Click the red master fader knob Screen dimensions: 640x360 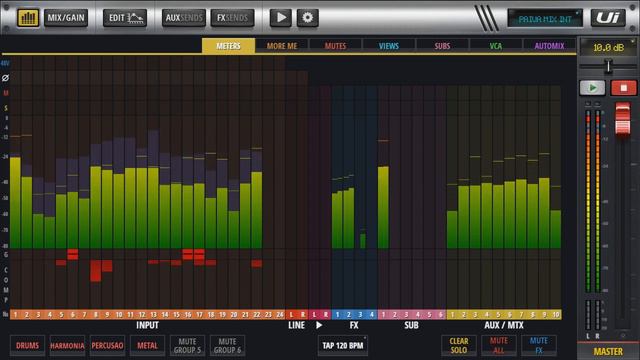point(622,119)
